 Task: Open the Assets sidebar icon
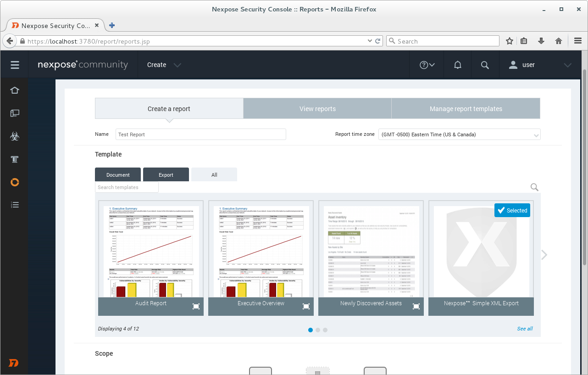click(x=15, y=113)
